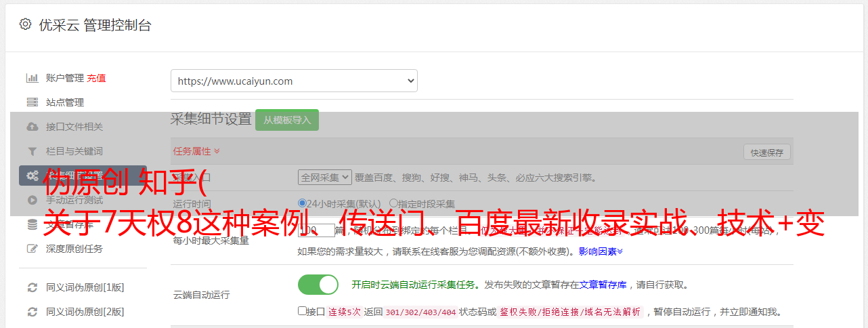Tick the 接口 checkbox

click(302, 311)
